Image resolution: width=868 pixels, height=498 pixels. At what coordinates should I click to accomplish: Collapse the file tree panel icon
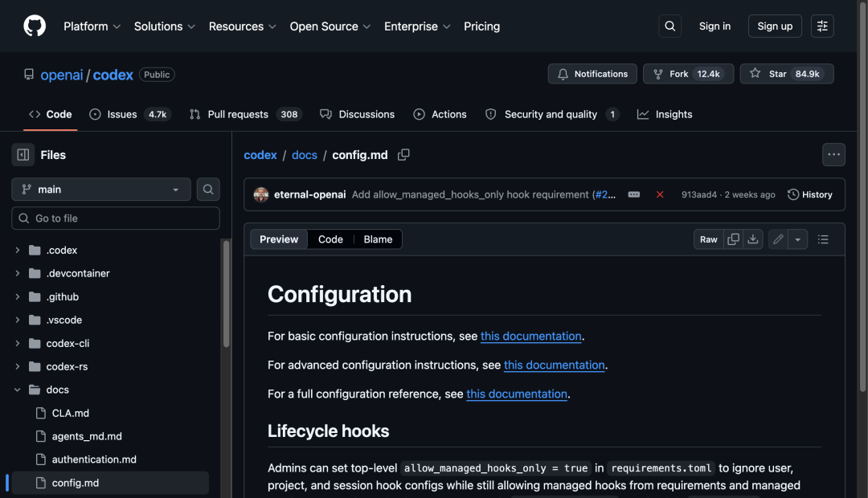23,155
